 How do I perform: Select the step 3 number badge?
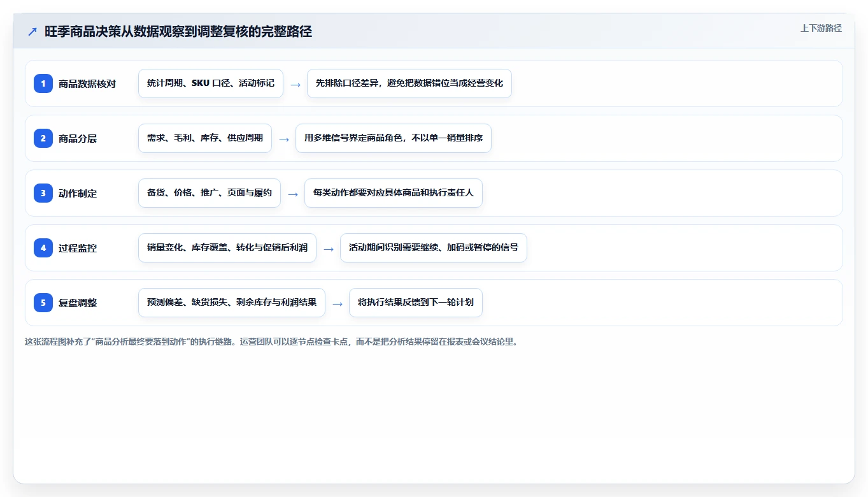click(x=43, y=192)
